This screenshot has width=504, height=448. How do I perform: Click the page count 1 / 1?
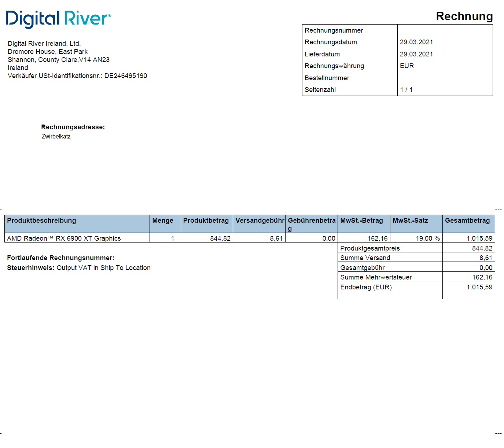406,90
